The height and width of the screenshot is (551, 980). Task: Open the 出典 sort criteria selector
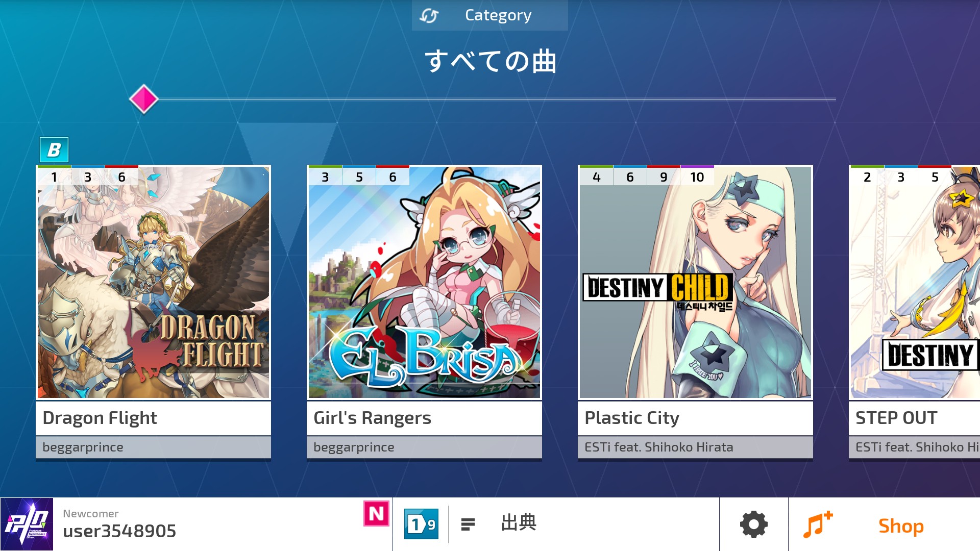[519, 523]
